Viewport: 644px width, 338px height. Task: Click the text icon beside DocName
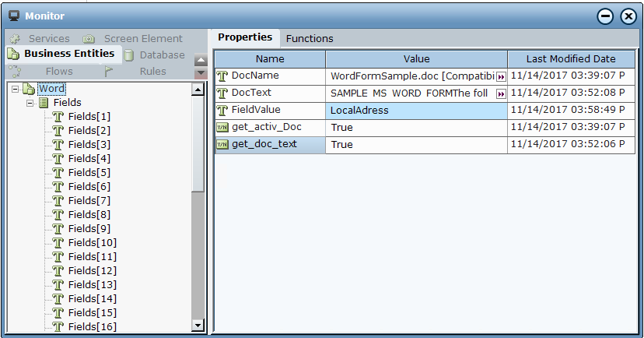coord(222,76)
